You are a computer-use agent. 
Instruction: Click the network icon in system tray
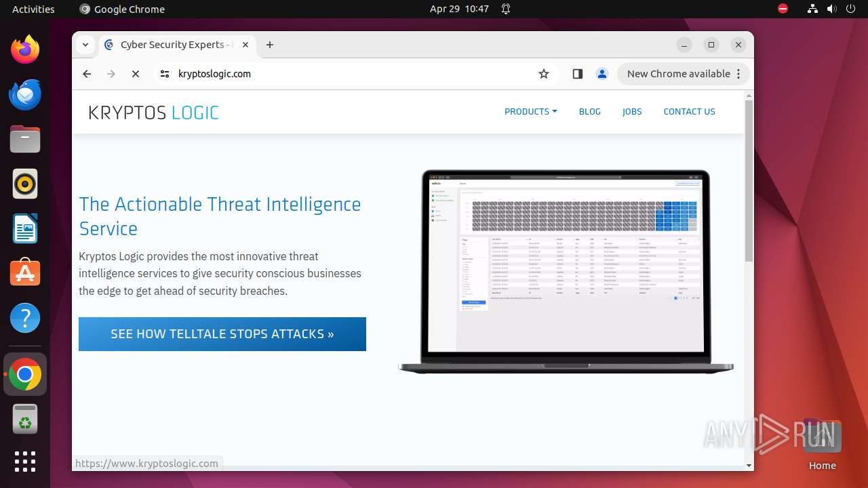[813, 9]
